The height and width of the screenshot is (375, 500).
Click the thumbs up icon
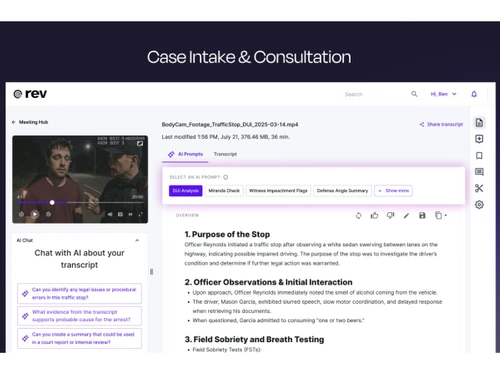(x=374, y=216)
